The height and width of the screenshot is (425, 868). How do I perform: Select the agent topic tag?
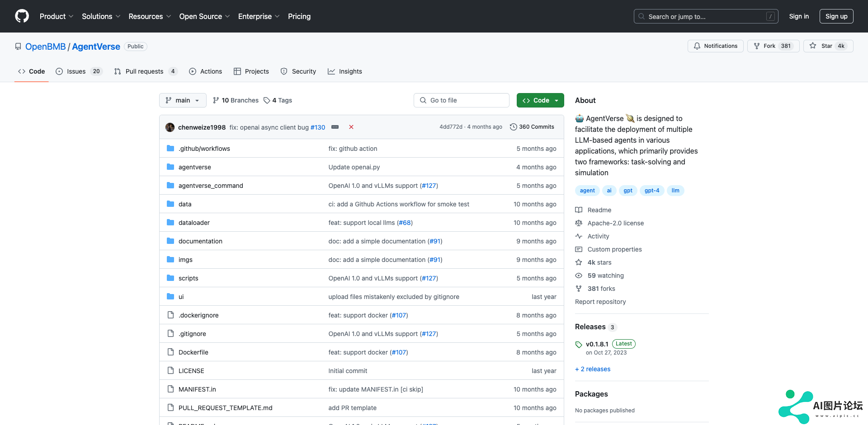tap(587, 191)
